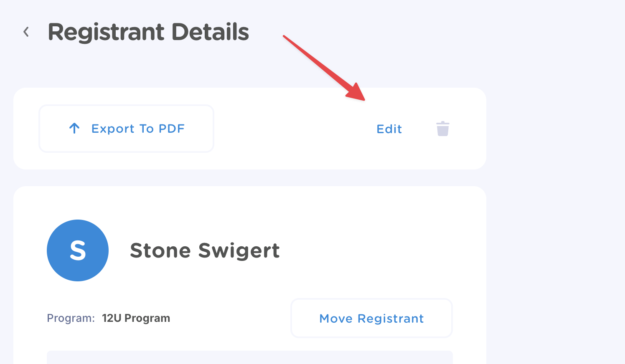Image resolution: width=625 pixels, height=364 pixels.
Task: Click the word Registrant in Move button
Action: tap(391, 318)
